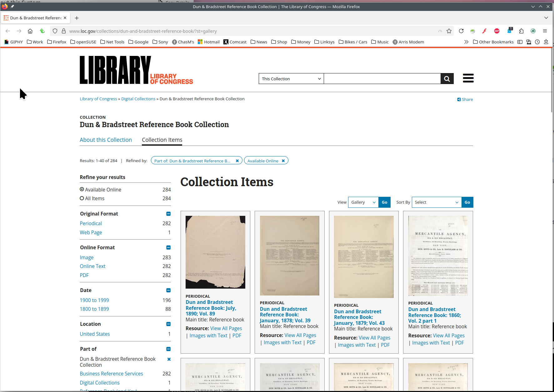This screenshot has height=392, width=554.
Task: Collapse the Part of facet section
Action: [x=168, y=349]
